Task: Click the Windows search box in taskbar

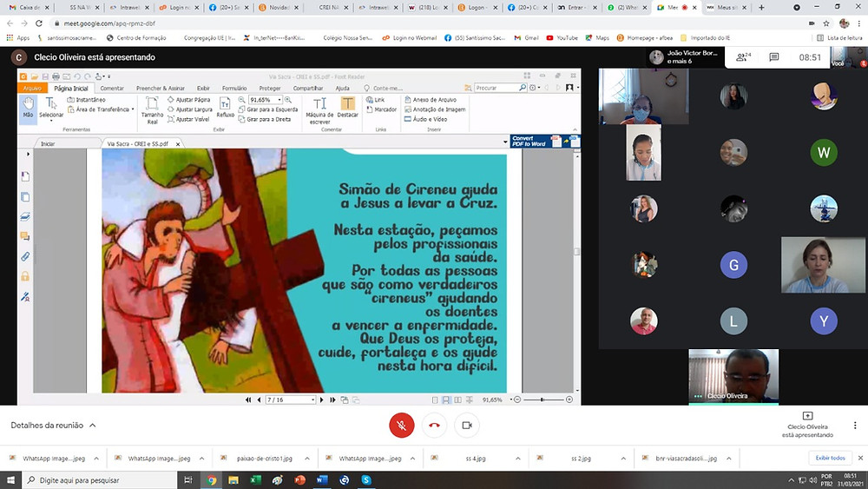Action: (99, 480)
